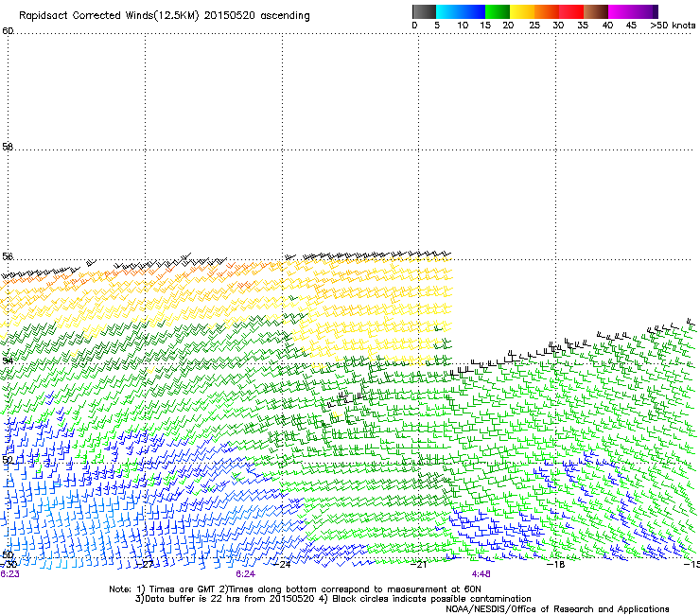Click the latitude label '52'
700x615 pixels.
tap(8, 460)
